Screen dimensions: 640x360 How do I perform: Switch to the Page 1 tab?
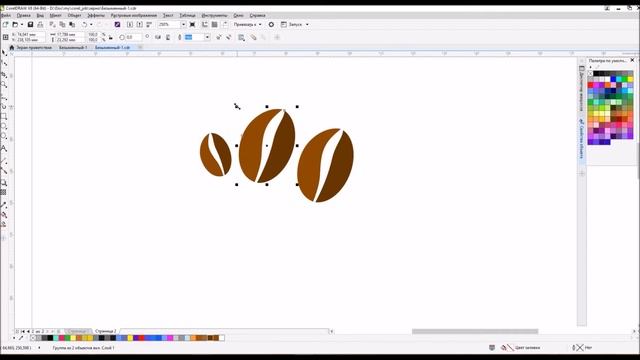(78, 331)
